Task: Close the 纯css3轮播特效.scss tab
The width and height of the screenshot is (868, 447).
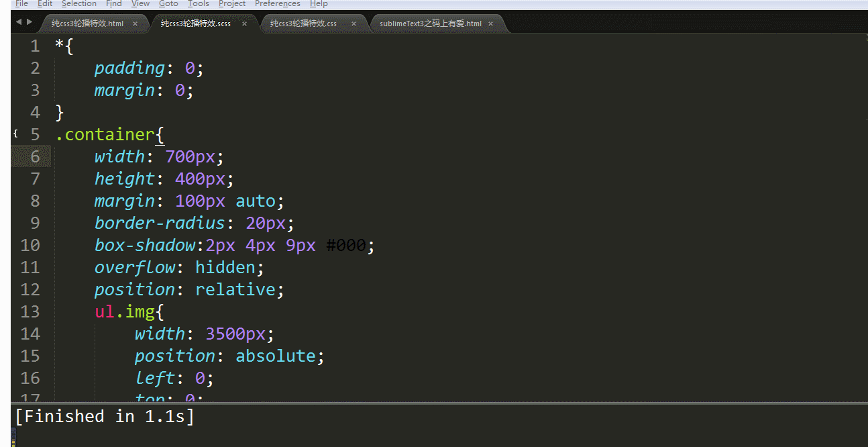Action: click(x=244, y=23)
